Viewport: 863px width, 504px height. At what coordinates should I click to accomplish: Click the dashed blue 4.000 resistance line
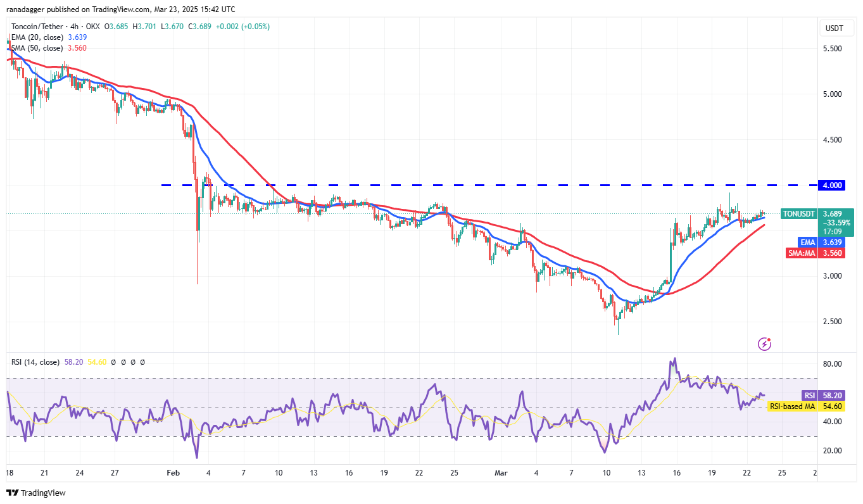click(443, 185)
